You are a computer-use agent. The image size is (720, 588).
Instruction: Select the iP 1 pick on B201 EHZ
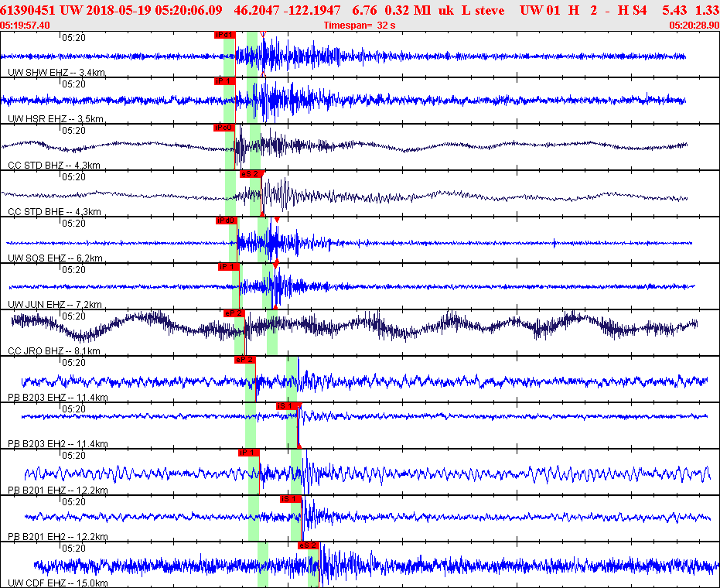248,453
